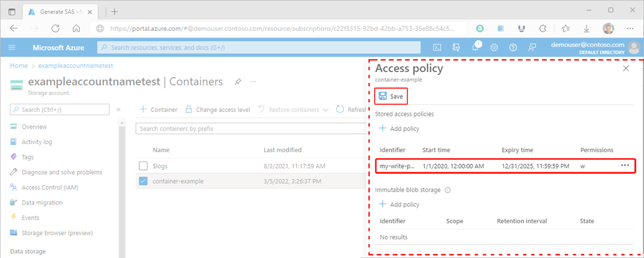Open Events in the left menu

(x=30, y=218)
